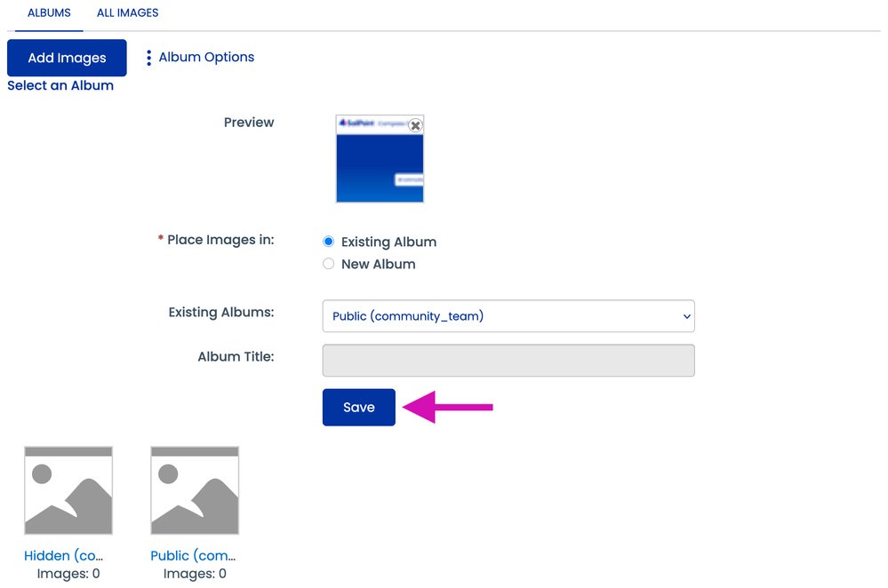Click the required asterisk next to Place Images in
This screenshot has width=888, height=588.
(x=160, y=239)
